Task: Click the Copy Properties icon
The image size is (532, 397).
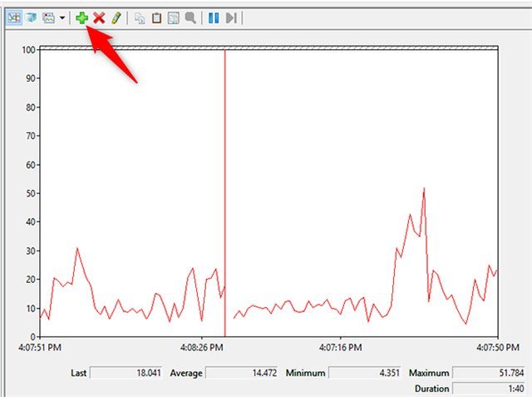Action: coord(140,17)
